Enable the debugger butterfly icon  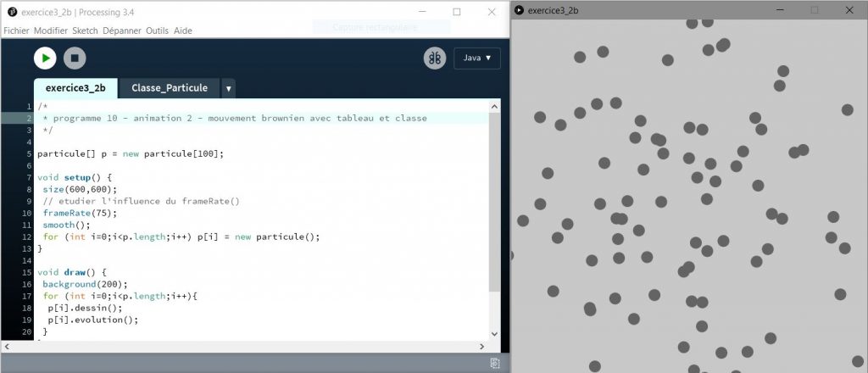[435, 58]
